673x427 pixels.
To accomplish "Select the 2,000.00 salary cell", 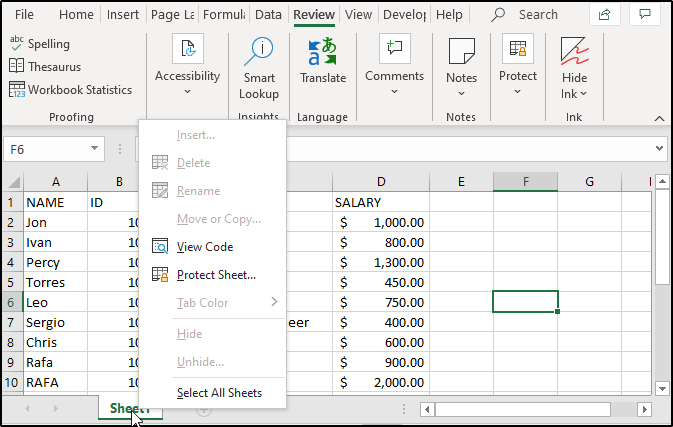I will (x=381, y=382).
